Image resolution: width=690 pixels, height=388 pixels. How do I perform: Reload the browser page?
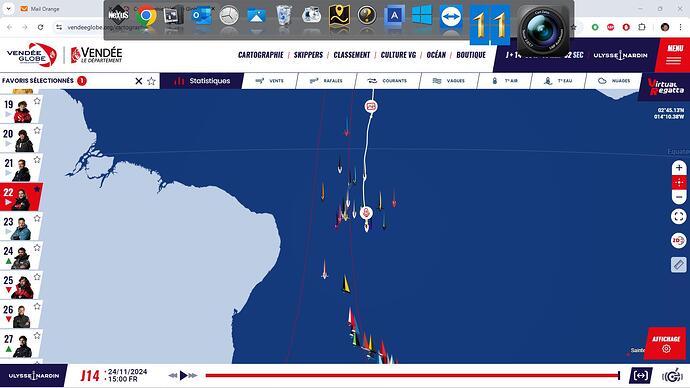click(x=40, y=27)
